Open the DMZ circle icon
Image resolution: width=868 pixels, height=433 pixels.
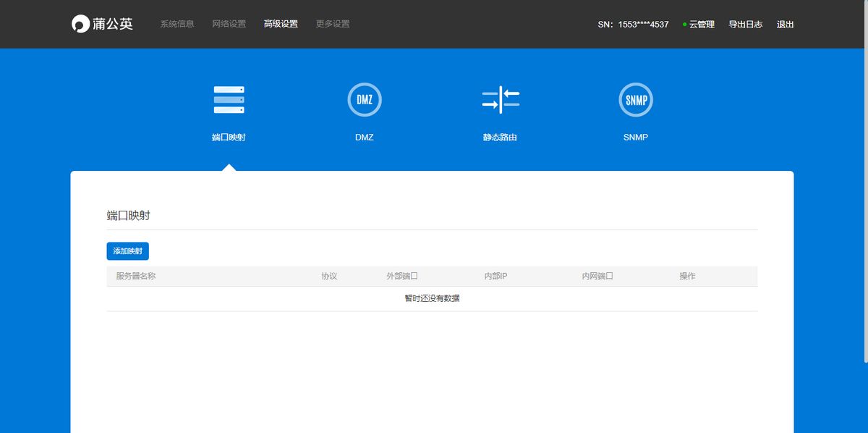click(x=365, y=100)
